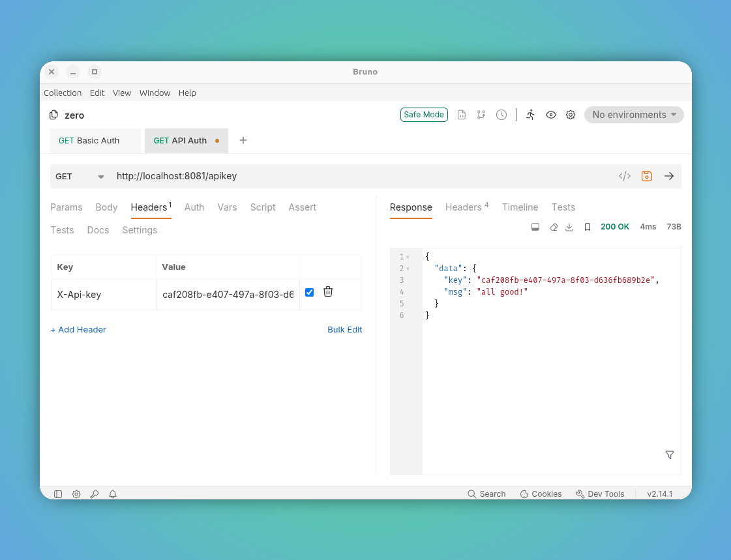This screenshot has width=731, height=560.
Task: Click the Generate Code icon
Action: click(624, 176)
